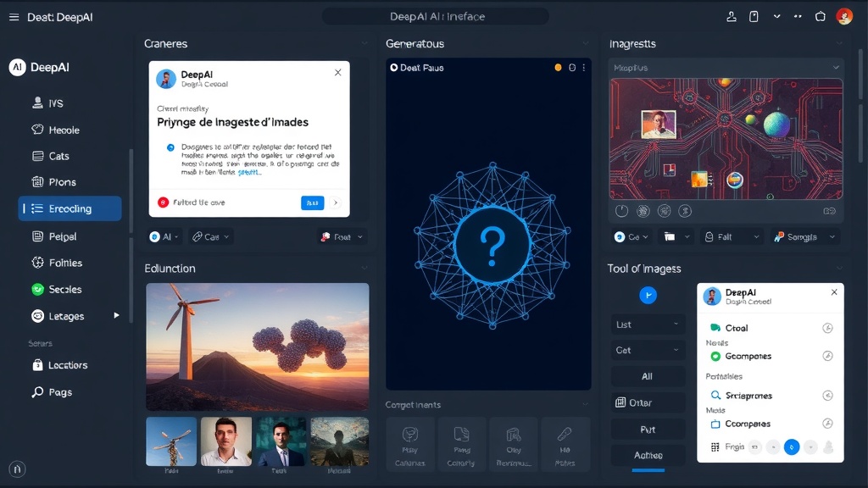Click the red Fulbrd tle oave indicator
The height and width of the screenshot is (488, 868).
coord(164,202)
